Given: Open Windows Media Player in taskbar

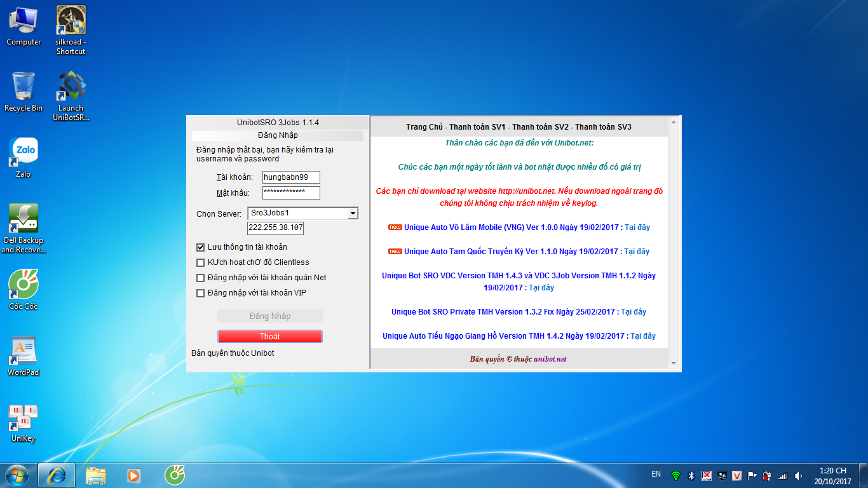Looking at the screenshot, I should tap(134, 475).
